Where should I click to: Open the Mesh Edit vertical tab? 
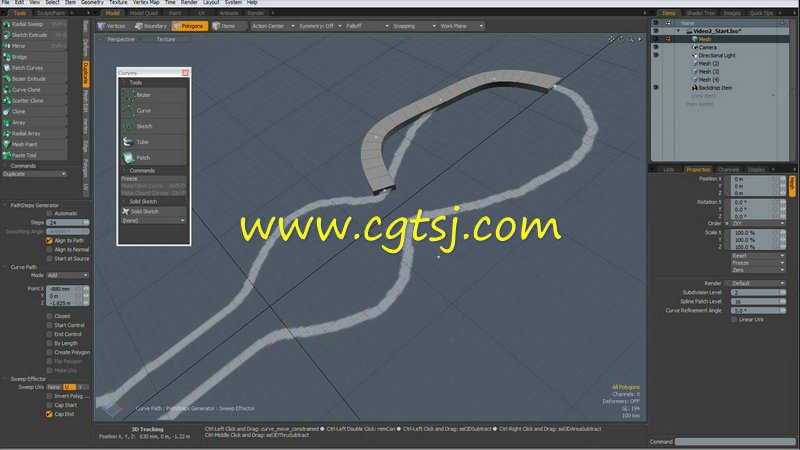point(86,102)
